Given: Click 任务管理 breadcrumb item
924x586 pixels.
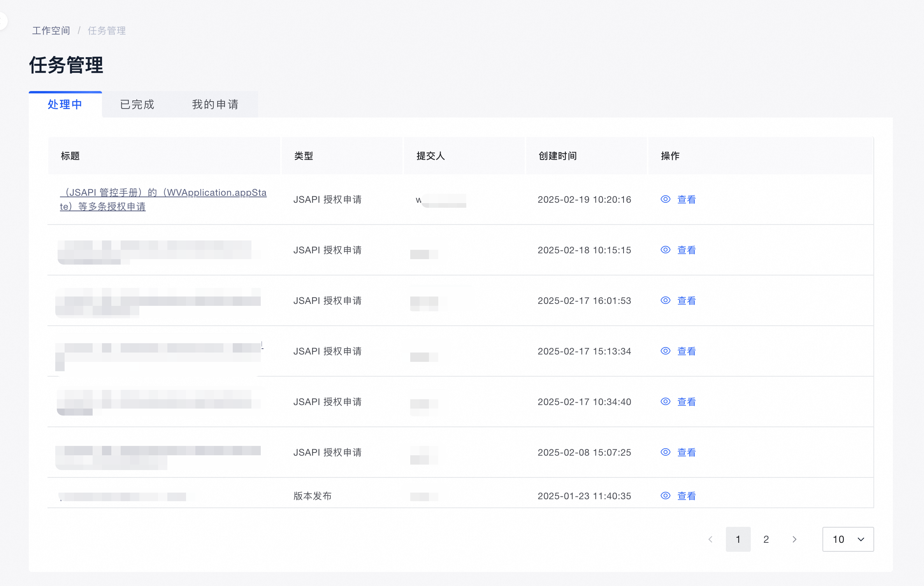Looking at the screenshot, I should tap(107, 30).
